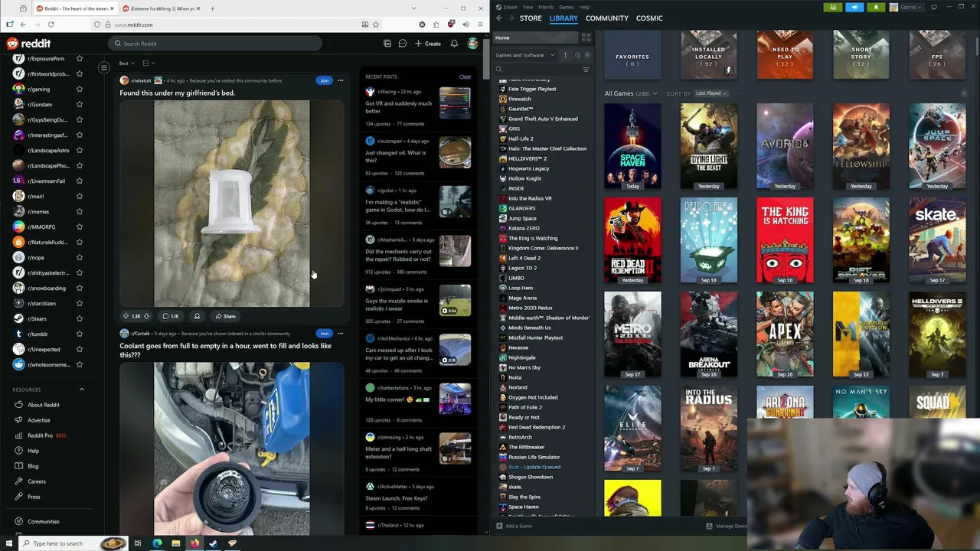
Task: Favorite r/MMORPG with its star
Action: pos(79,227)
